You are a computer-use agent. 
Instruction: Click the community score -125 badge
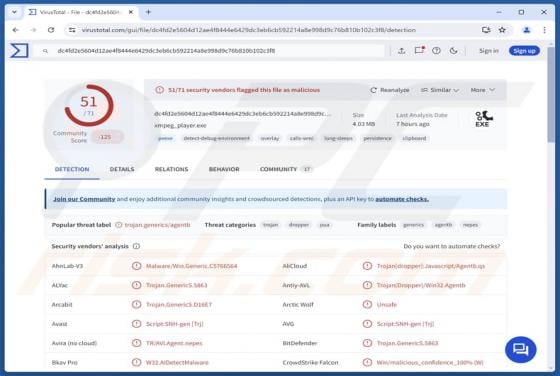pyautogui.click(x=107, y=137)
